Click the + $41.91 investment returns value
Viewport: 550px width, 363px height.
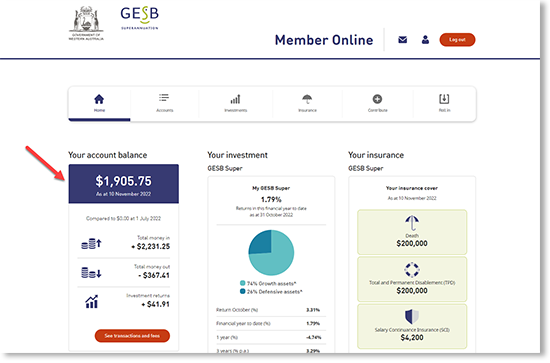coord(155,304)
